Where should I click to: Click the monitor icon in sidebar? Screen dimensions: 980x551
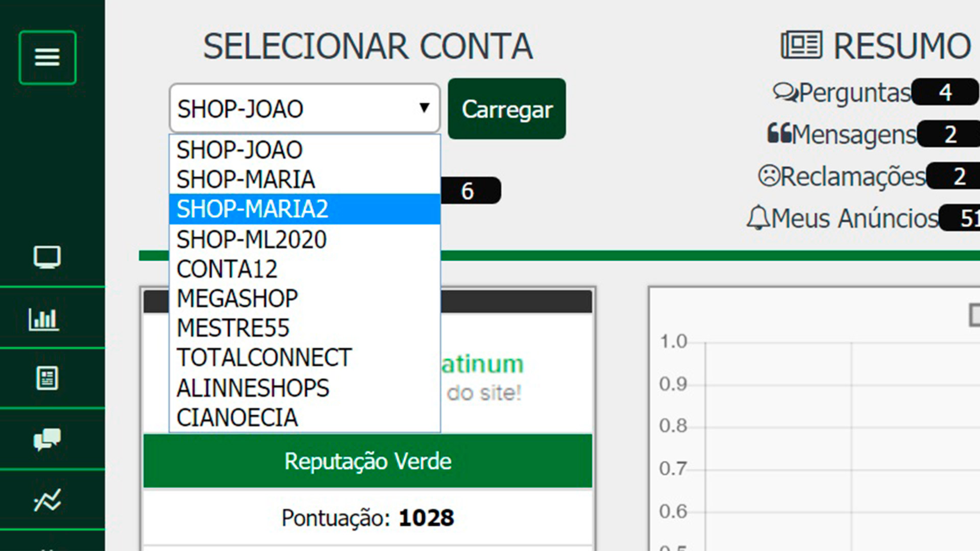[x=47, y=257]
